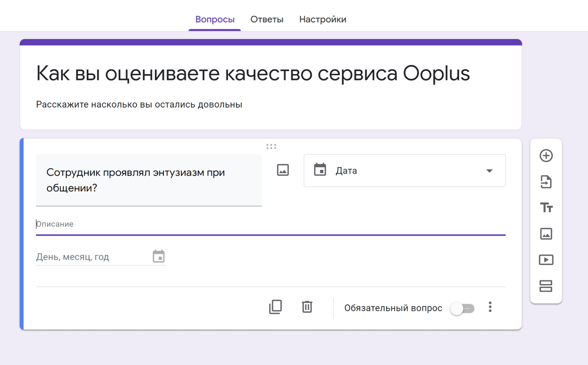Click the Обязательный вопрос label
This screenshot has width=588, height=365.
pyautogui.click(x=393, y=308)
